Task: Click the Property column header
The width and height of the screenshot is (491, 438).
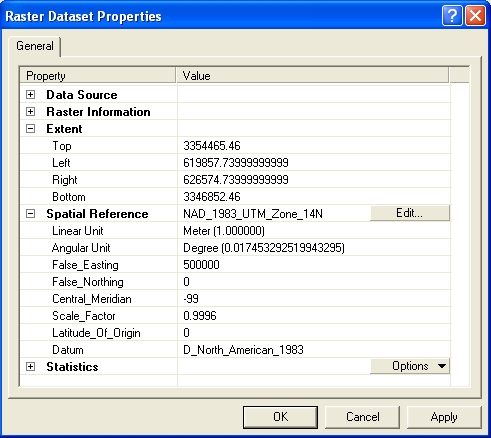Action: click(x=98, y=76)
